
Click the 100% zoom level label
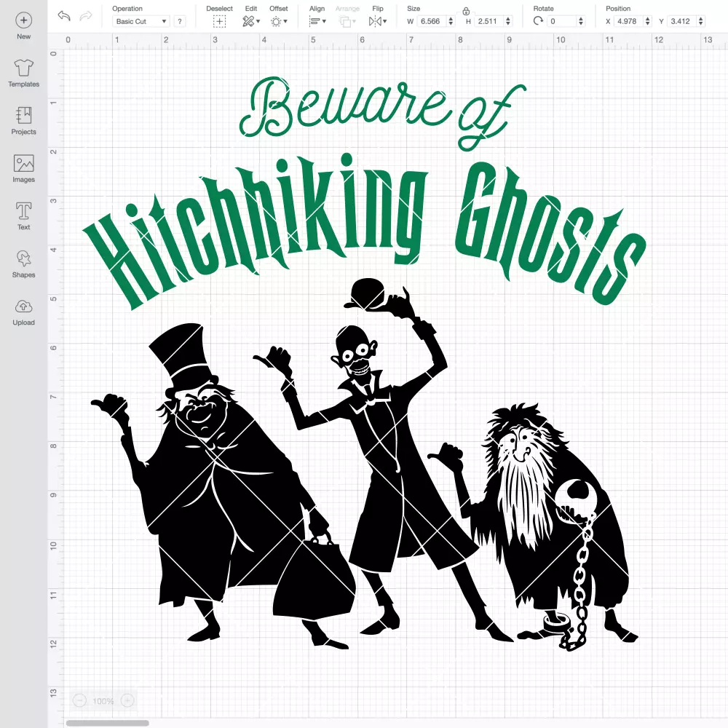click(103, 701)
